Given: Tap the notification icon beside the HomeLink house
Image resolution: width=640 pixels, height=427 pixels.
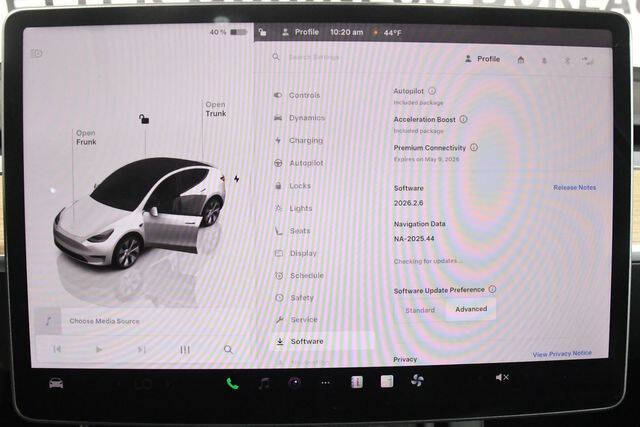Looking at the screenshot, I should [x=544, y=60].
